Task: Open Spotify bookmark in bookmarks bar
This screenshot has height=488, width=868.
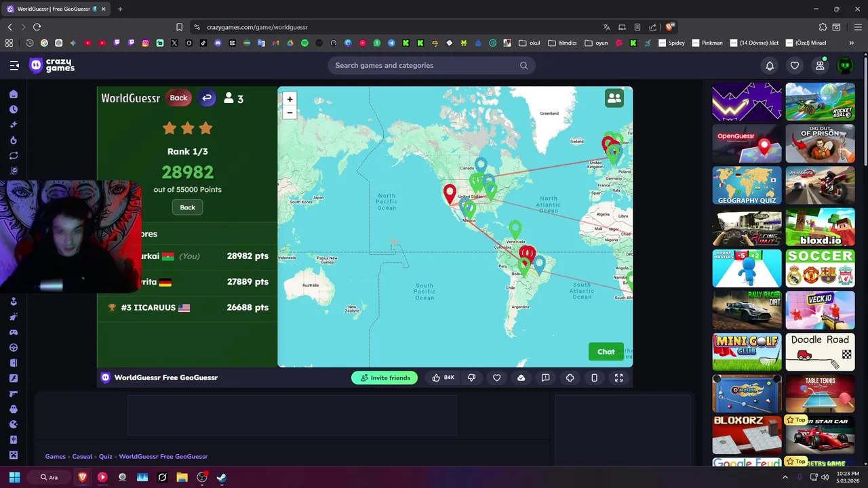Action: tap(304, 43)
